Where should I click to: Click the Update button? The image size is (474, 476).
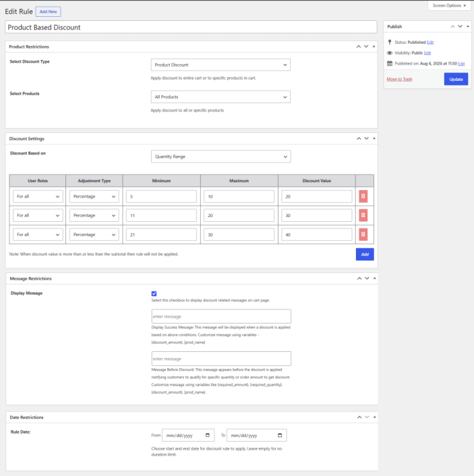(x=456, y=80)
